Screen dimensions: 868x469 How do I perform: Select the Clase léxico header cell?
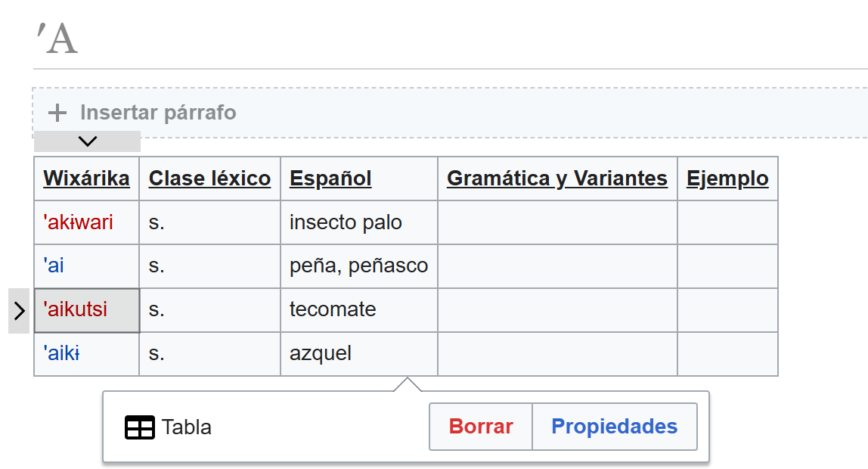209,179
